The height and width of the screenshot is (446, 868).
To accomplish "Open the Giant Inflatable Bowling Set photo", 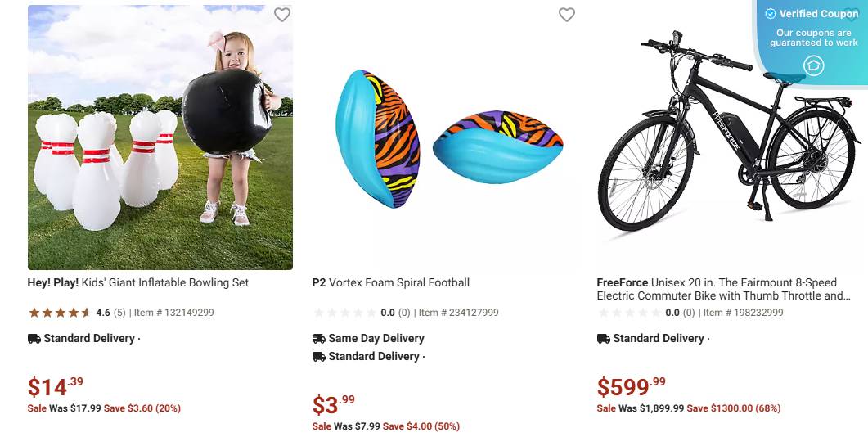I will [x=160, y=137].
